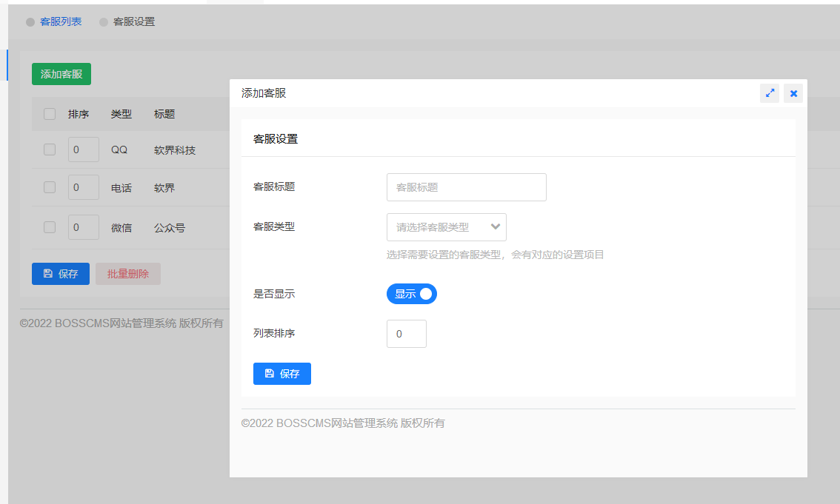
Task: Click the 列表排序 number field in dialog
Action: point(406,334)
